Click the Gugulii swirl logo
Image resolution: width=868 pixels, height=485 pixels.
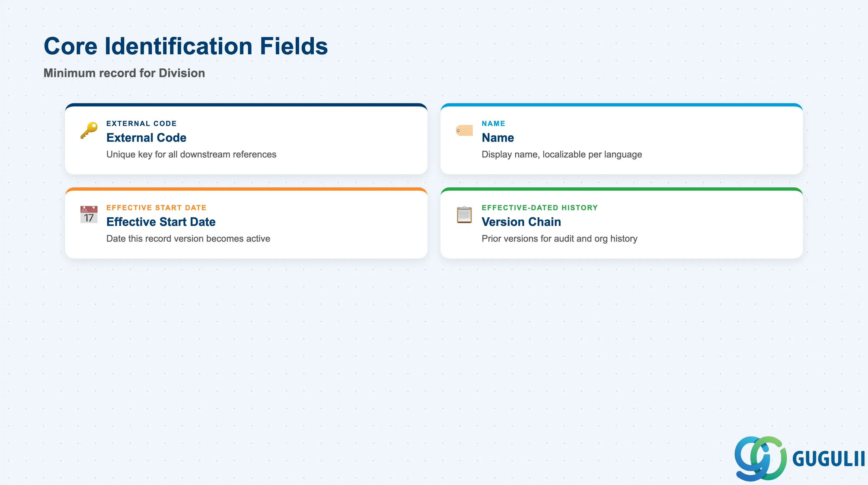[761, 458]
